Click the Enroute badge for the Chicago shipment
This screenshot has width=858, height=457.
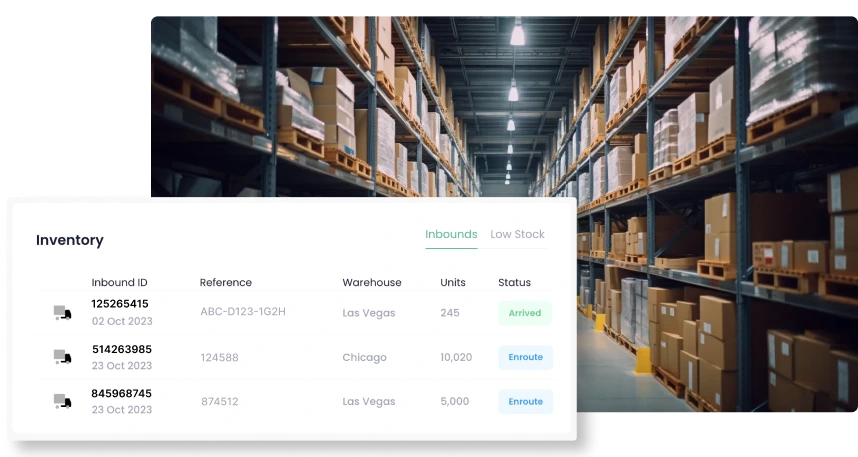(525, 357)
